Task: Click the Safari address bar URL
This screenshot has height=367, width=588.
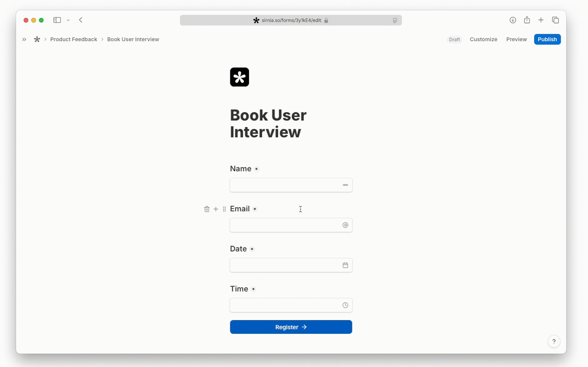Action: pos(291,20)
